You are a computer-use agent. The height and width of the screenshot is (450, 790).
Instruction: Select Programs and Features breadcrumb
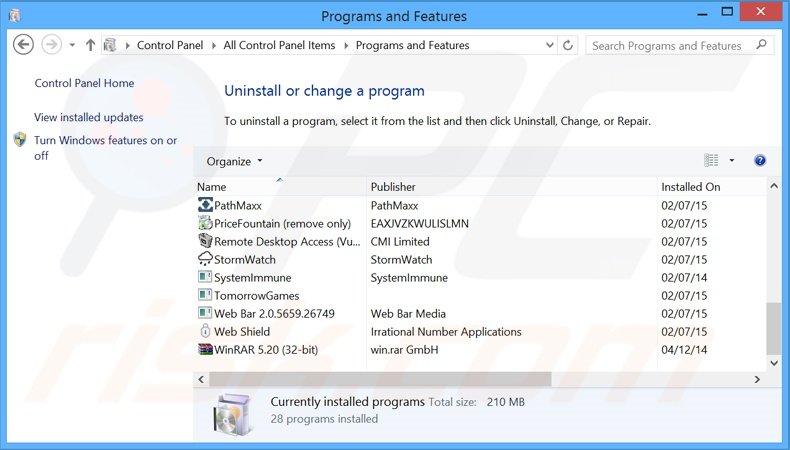[x=412, y=45]
